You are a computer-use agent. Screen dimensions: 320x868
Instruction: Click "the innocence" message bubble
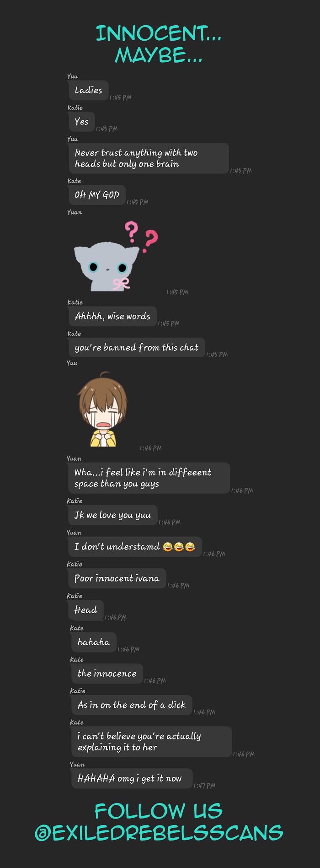107,674
